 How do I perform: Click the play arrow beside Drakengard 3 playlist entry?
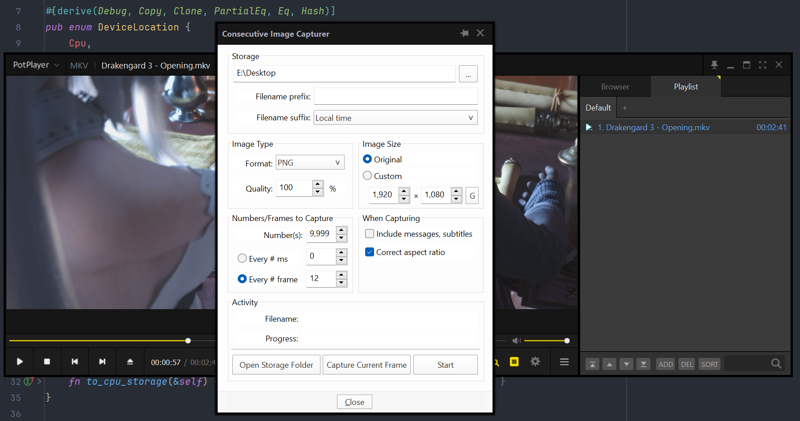click(589, 127)
